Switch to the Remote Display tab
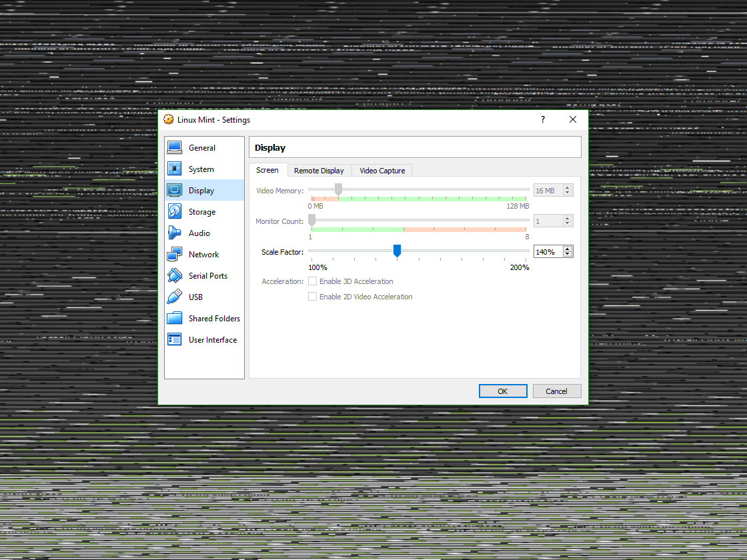 tap(319, 170)
